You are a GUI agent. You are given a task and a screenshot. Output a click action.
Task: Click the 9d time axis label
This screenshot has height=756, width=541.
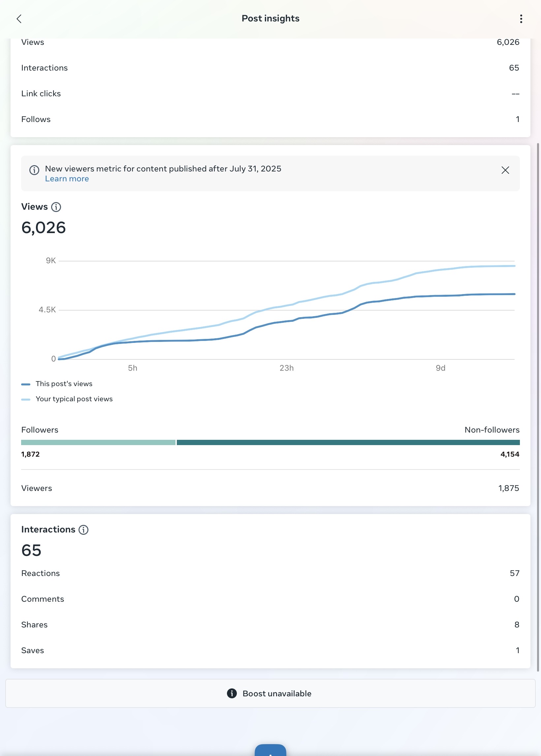(x=440, y=368)
